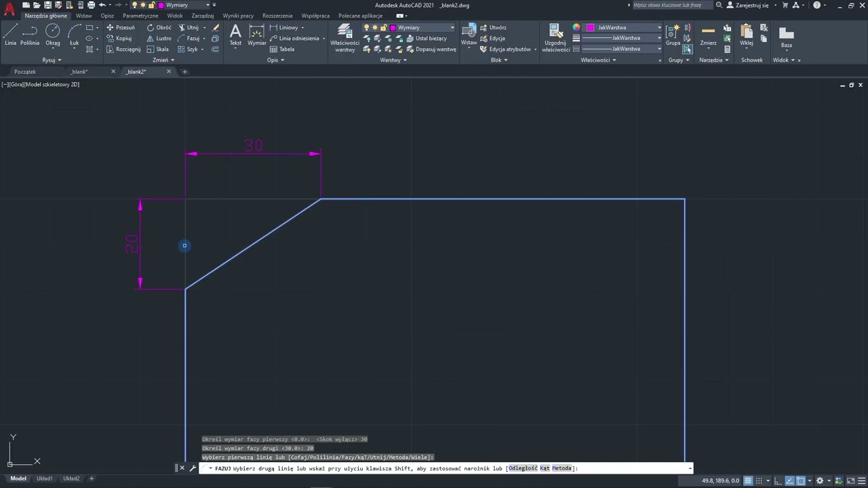Toggle object snap in status bar

(801, 481)
